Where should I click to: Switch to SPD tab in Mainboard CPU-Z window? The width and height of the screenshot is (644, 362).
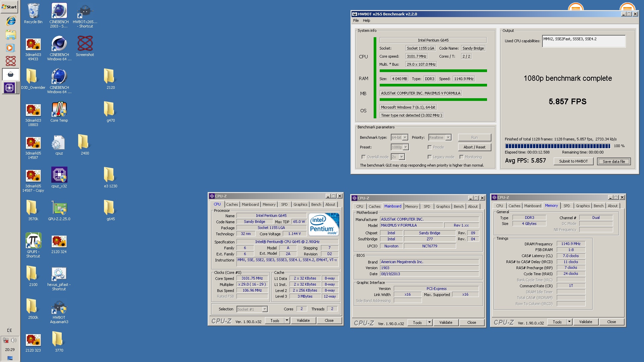pos(427,206)
